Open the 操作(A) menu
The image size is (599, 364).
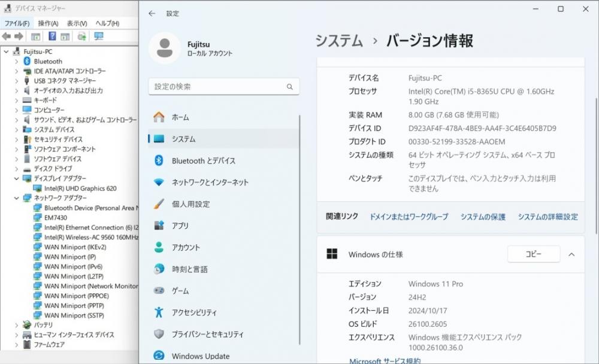tap(48, 23)
